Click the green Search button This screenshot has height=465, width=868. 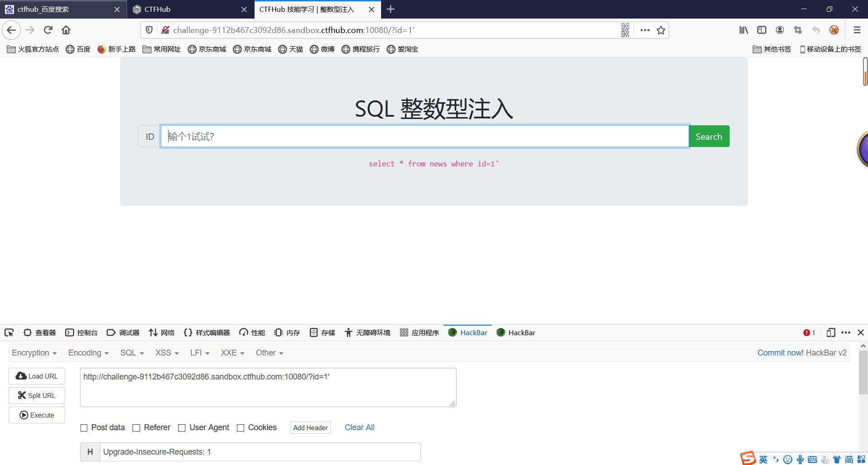coord(709,137)
